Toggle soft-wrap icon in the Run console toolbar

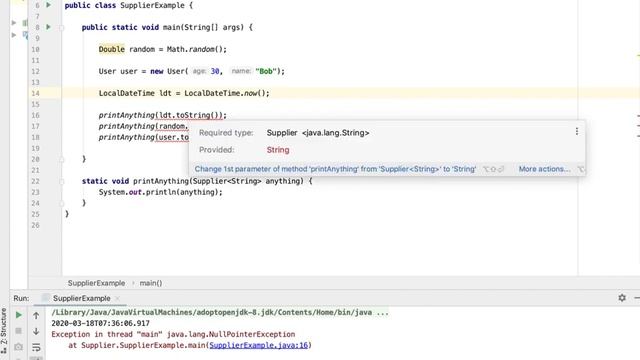coord(36,347)
